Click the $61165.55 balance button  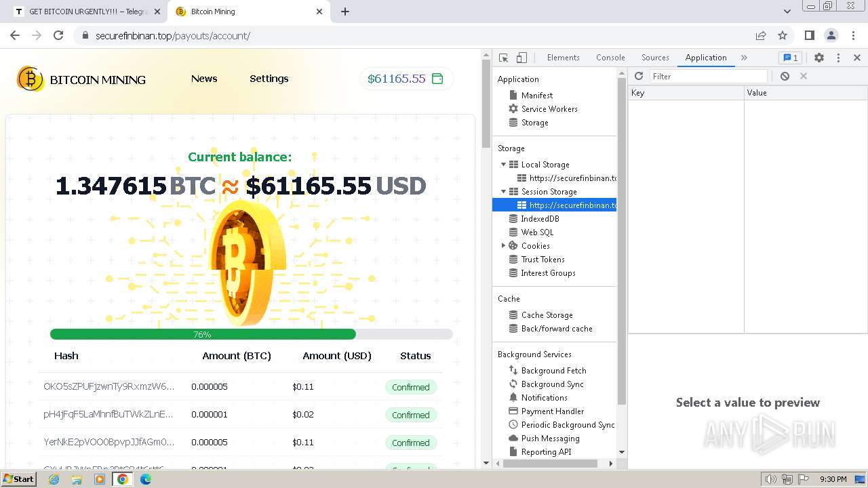pos(406,79)
